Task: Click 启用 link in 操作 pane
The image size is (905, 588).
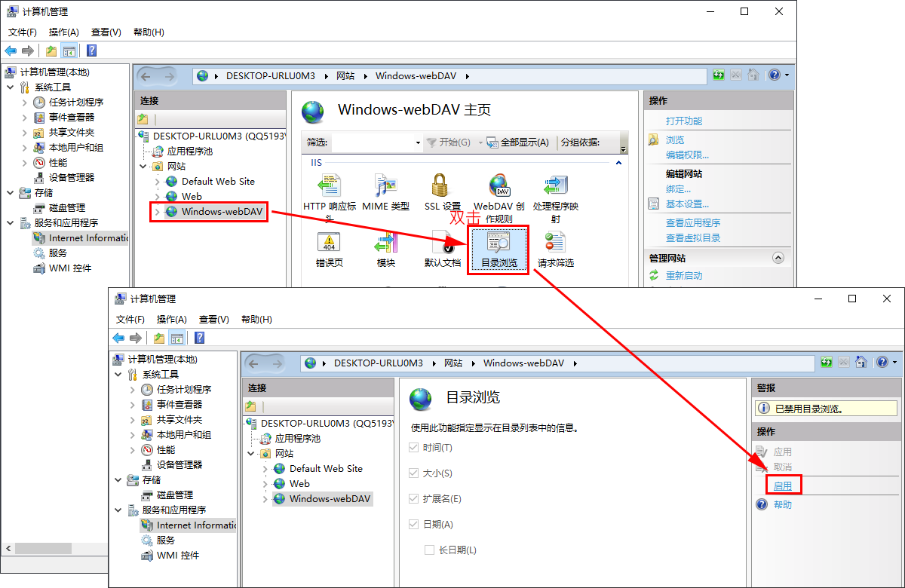Action: [x=783, y=486]
